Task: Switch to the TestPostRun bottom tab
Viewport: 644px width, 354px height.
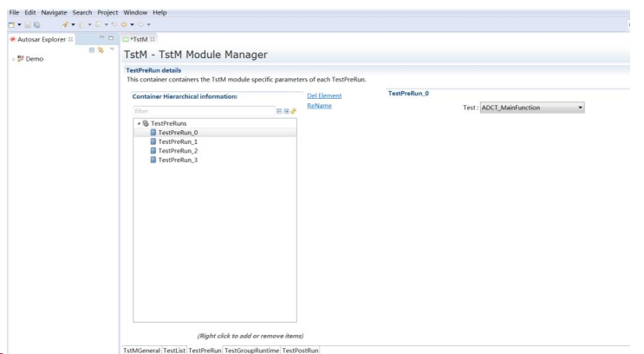Action: [x=300, y=351]
